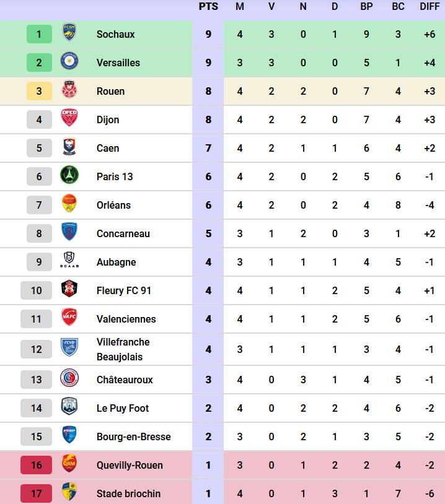Click the BP goals-for column header

(x=366, y=7)
